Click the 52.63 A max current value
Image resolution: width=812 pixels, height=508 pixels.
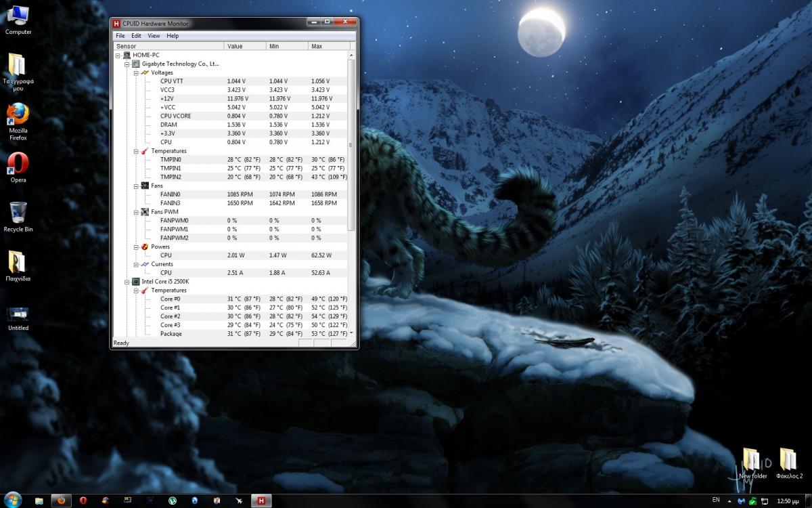pos(321,272)
